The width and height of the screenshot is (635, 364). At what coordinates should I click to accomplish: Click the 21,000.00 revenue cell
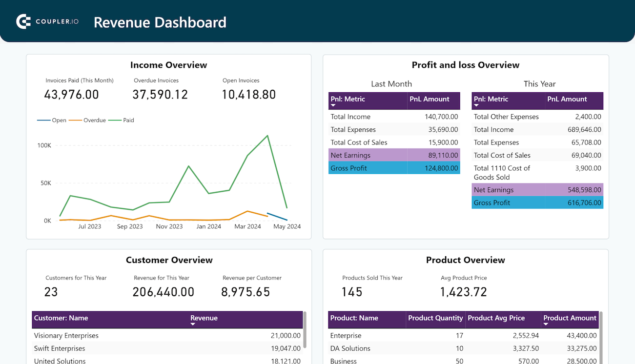tap(286, 336)
